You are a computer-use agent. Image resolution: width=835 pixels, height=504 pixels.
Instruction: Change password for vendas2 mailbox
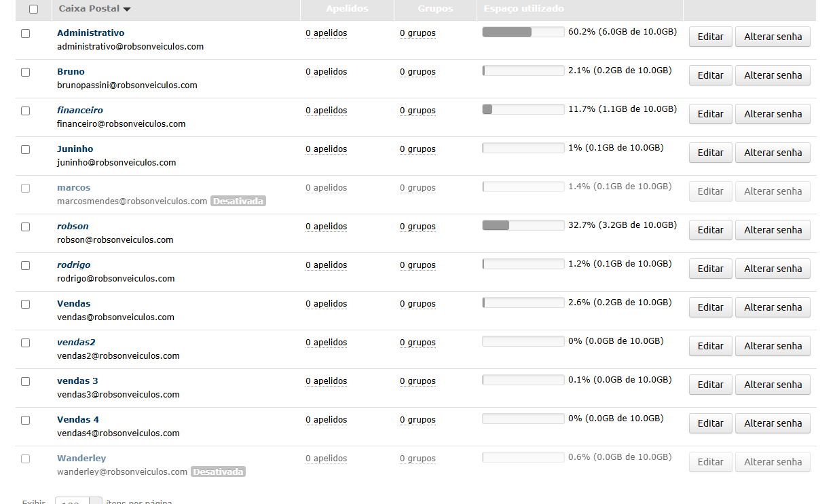[773, 346]
